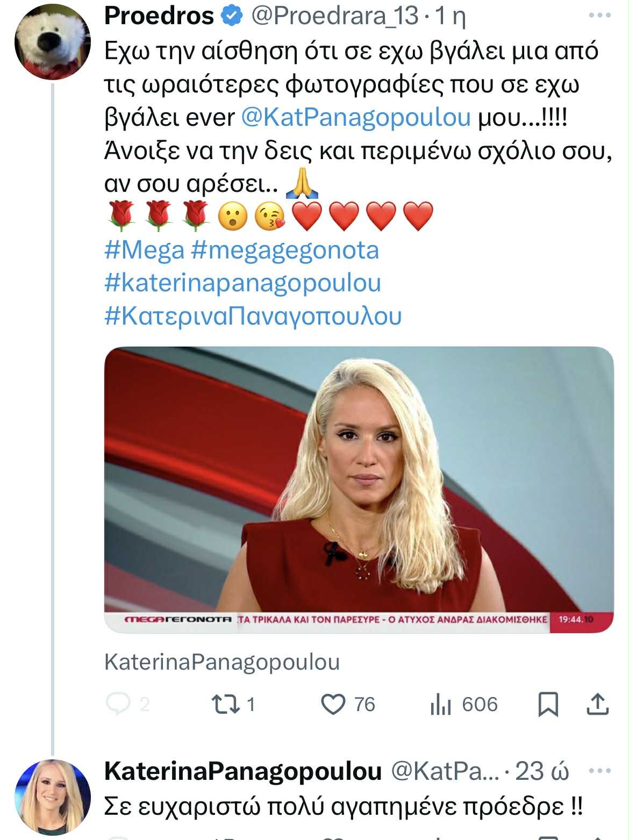629x840 pixels.
Task: Click KaterinaPanagopoulou name in the reply
Action: [243, 771]
